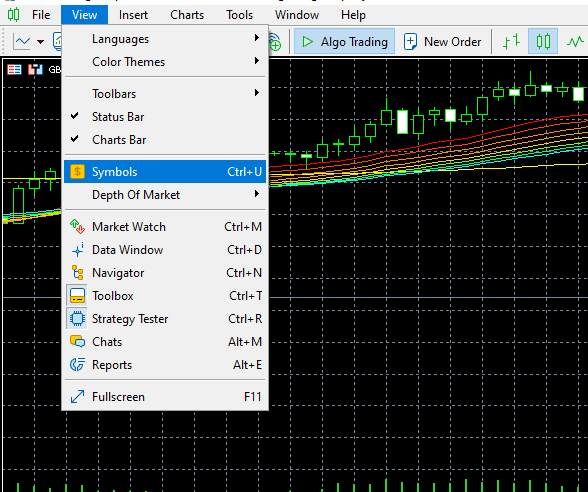The height and width of the screenshot is (492, 588).
Task: Select the bar chart type icon
Action: click(511, 41)
